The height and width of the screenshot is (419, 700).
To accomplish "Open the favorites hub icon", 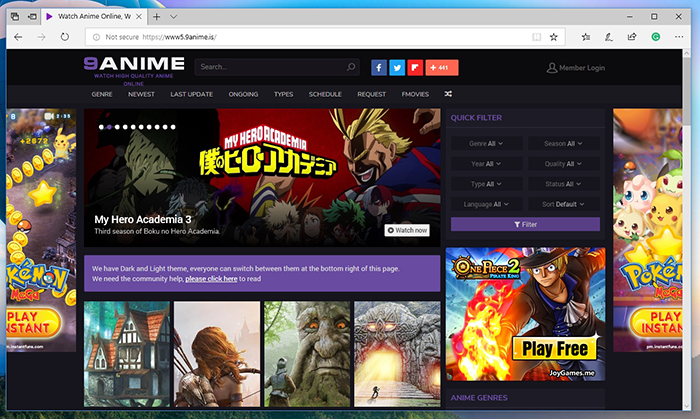I will click(586, 37).
